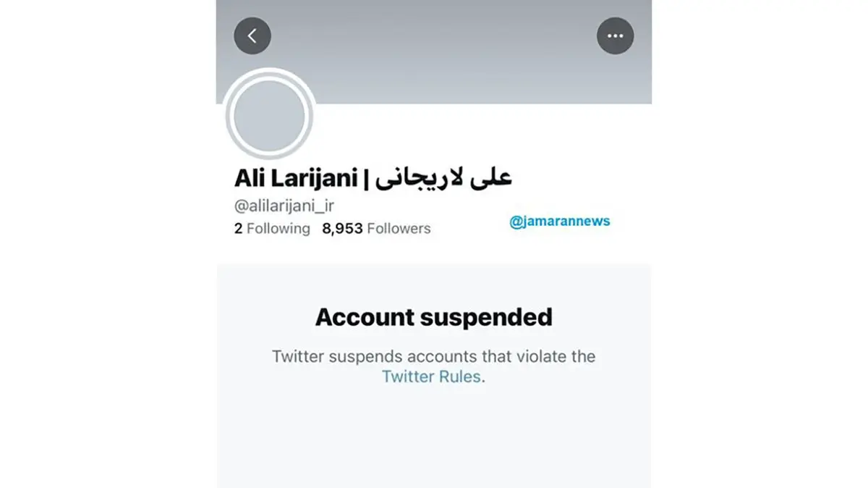Open the Twitter Rules link
Viewport: 868px width, 488px height.
point(431,376)
